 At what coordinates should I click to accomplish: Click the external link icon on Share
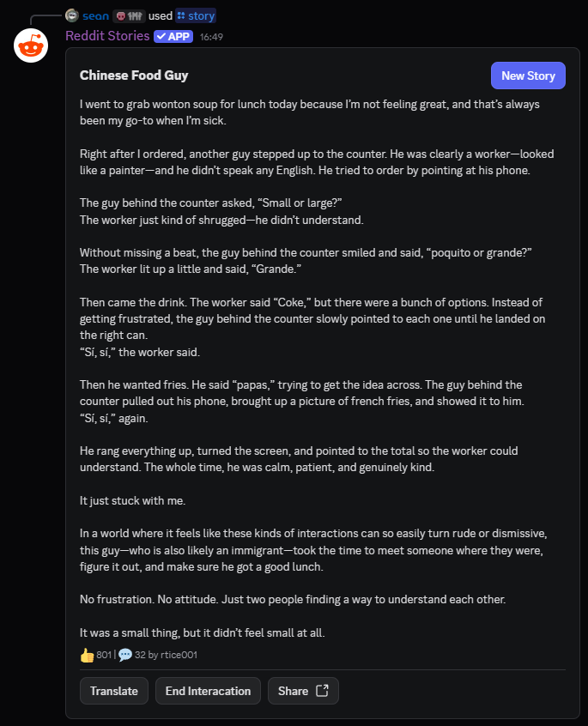click(x=323, y=691)
